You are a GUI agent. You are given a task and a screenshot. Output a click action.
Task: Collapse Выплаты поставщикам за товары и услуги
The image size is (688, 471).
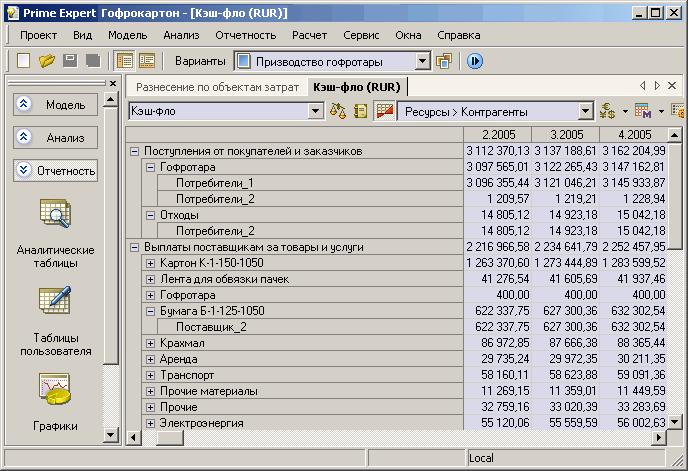[134, 247]
